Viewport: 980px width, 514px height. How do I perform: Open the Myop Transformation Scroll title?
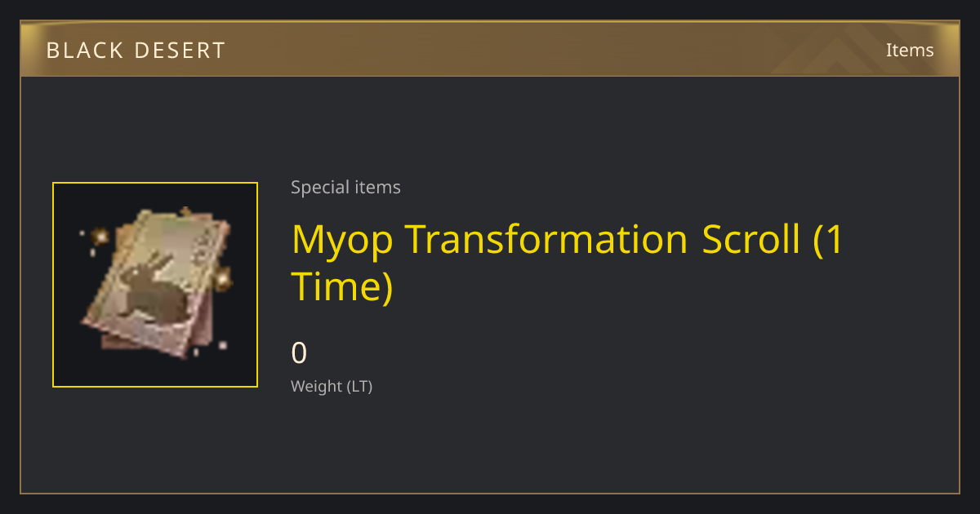(568, 263)
